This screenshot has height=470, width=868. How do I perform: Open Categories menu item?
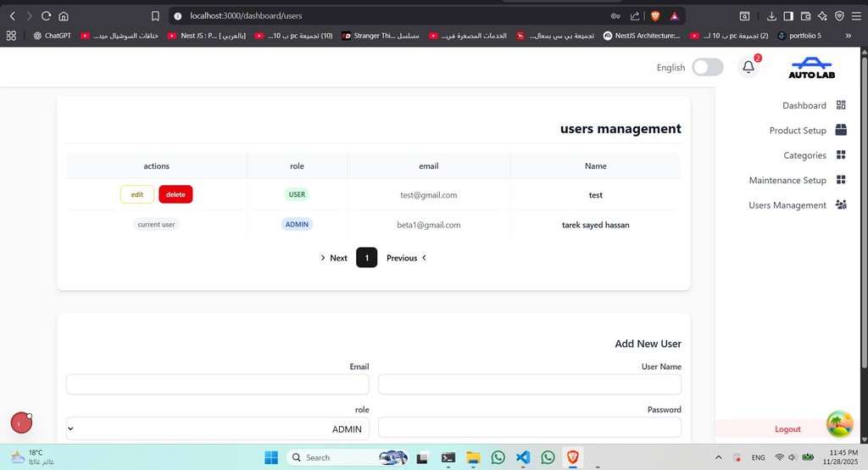(x=805, y=155)
